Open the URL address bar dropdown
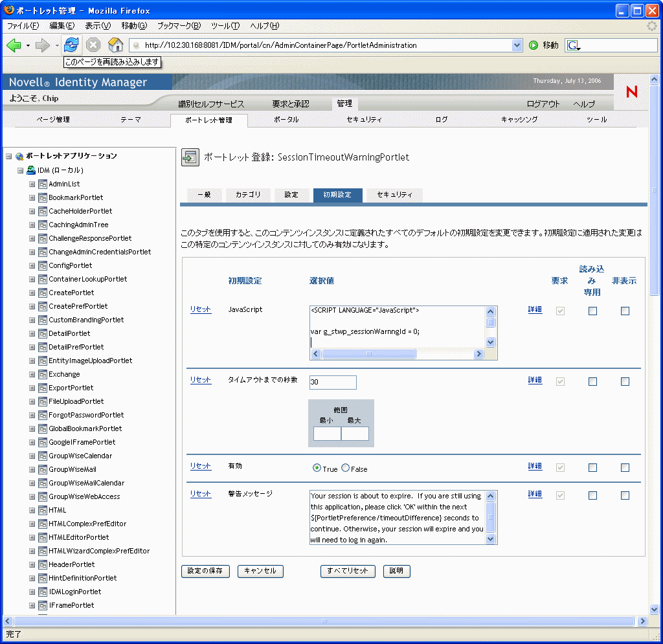Viewport: 663px width, 644px height. click(x=517, y=45)
